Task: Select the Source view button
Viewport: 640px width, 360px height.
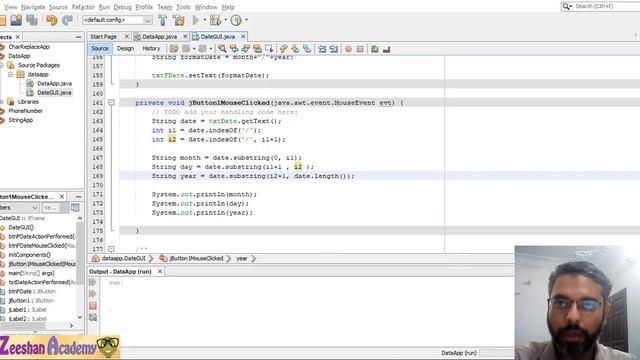Action: click(100, 49)
